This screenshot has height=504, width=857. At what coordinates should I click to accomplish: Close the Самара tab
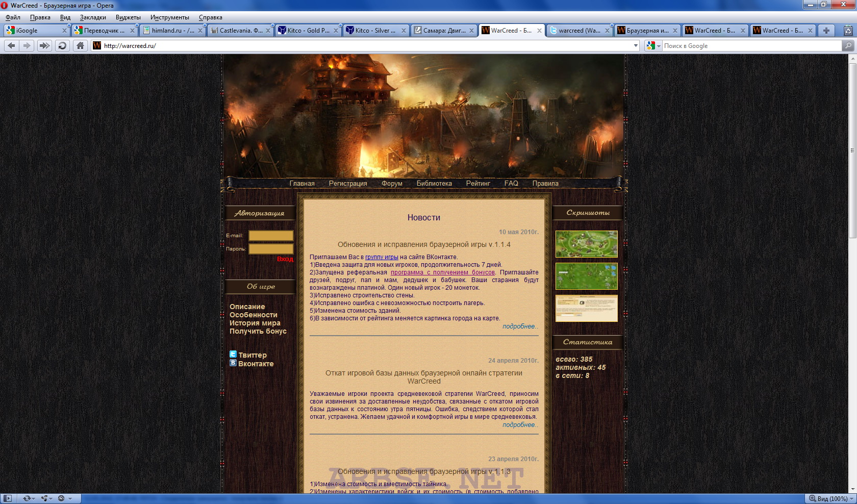471,31
